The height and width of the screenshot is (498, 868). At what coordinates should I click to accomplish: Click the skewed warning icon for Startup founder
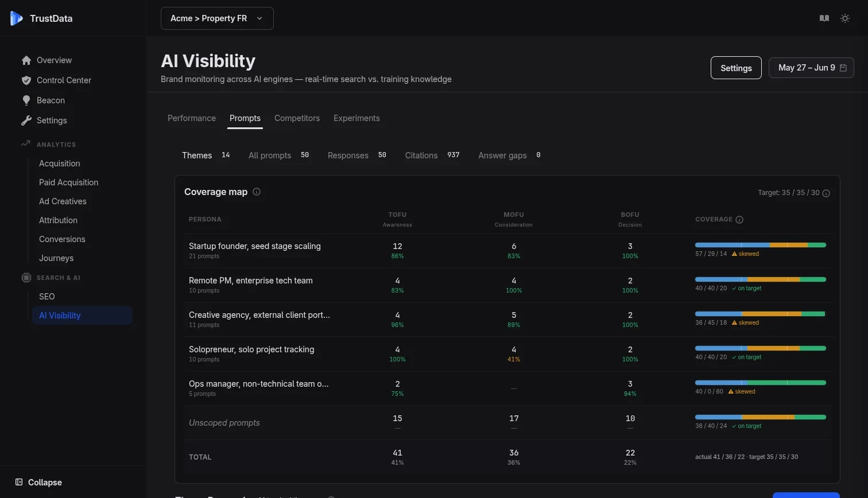click(734, 254)
